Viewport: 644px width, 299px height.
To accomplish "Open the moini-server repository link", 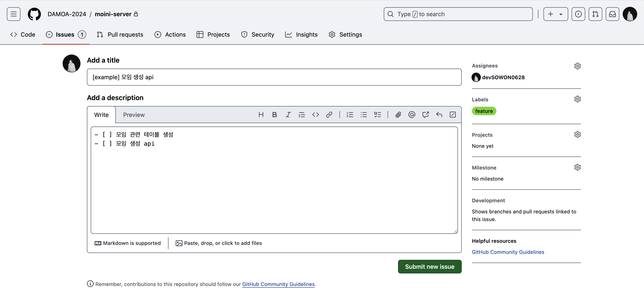I will 113,14.
